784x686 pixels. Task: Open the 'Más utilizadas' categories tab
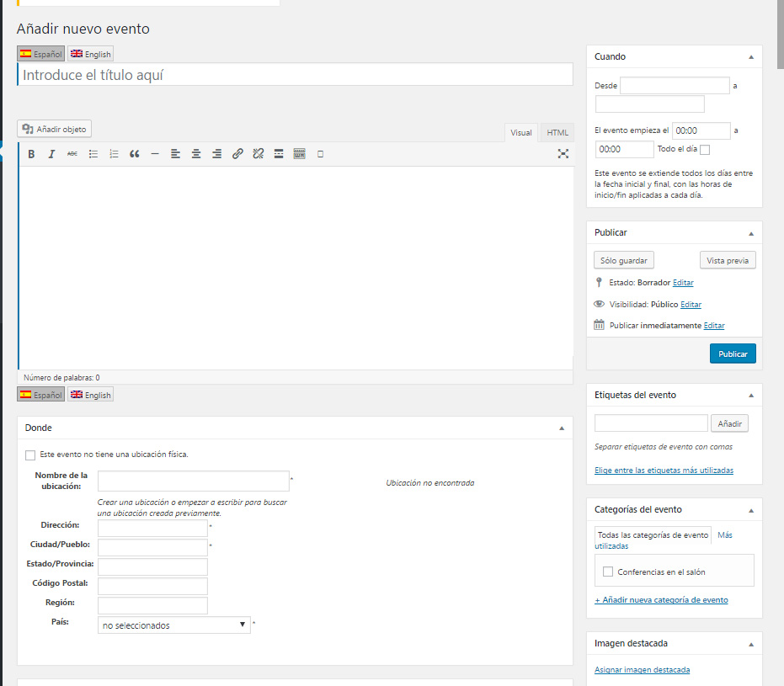click(x=724, y=535)
